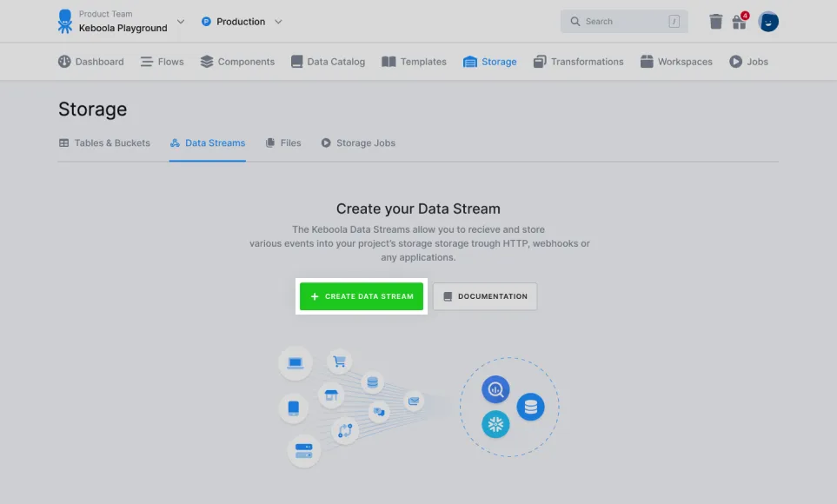
Task: Open Templates in the navigation
Action: pyautogui.click(x=414, y=62)
